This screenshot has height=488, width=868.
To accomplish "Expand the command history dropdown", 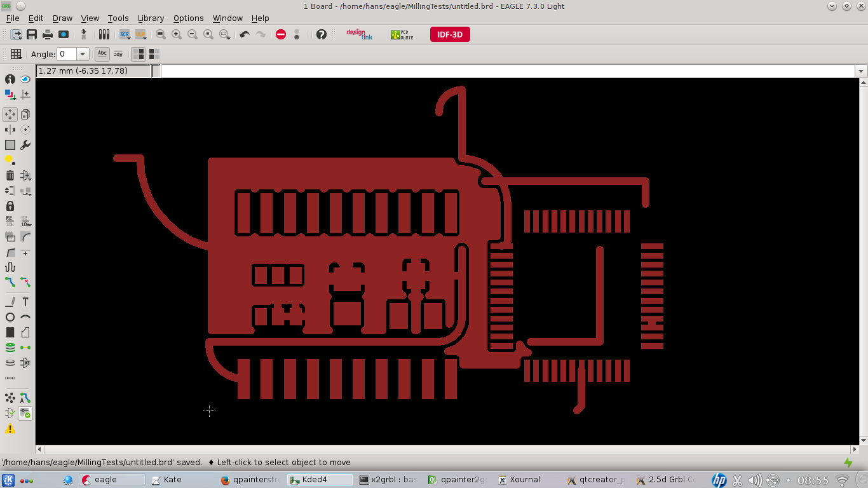I will pos(862,71).
